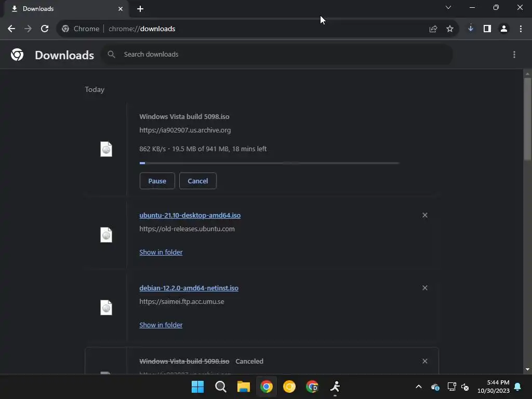Select the Downloads browser tab
The image size is (532, 399).
click(x=66, y=9)
